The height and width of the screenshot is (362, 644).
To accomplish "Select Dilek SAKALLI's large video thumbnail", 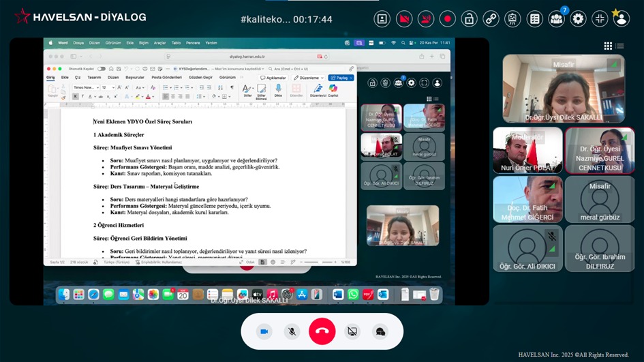I will click(564, 89).
